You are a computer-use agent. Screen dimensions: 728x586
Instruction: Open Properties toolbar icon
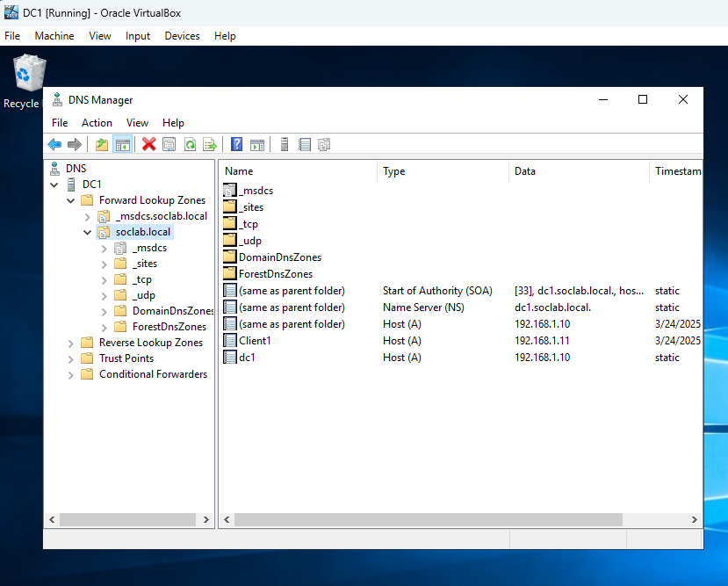[169, 145]
